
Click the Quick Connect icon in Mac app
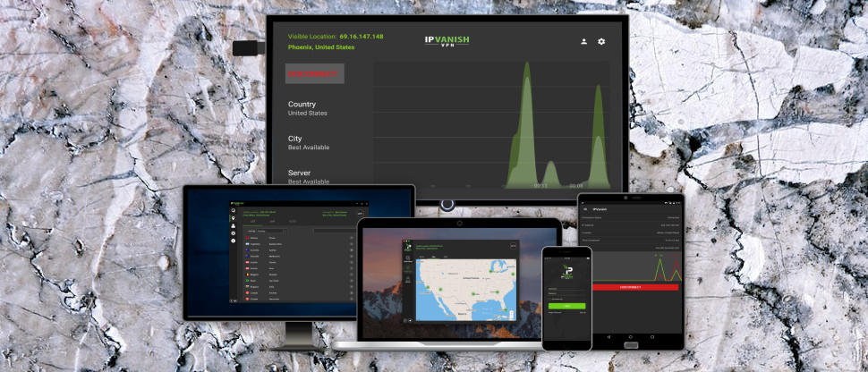[x=408, y=259]
